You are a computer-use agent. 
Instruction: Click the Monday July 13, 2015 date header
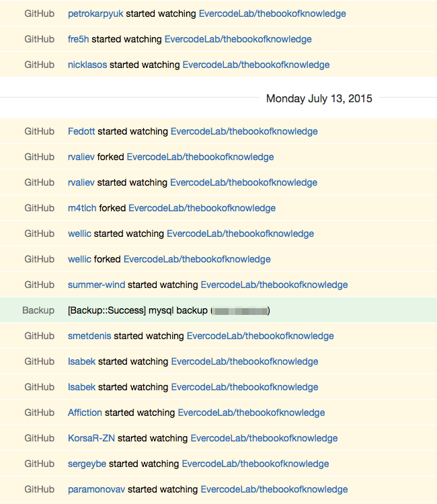(319, 98)
